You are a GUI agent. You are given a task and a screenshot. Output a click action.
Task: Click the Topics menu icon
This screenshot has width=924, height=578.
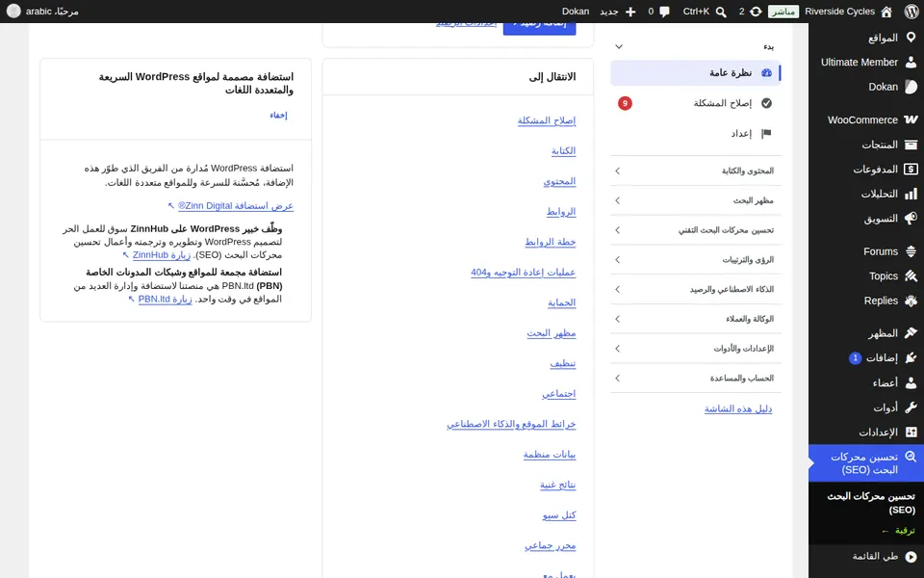pos(911,276)
